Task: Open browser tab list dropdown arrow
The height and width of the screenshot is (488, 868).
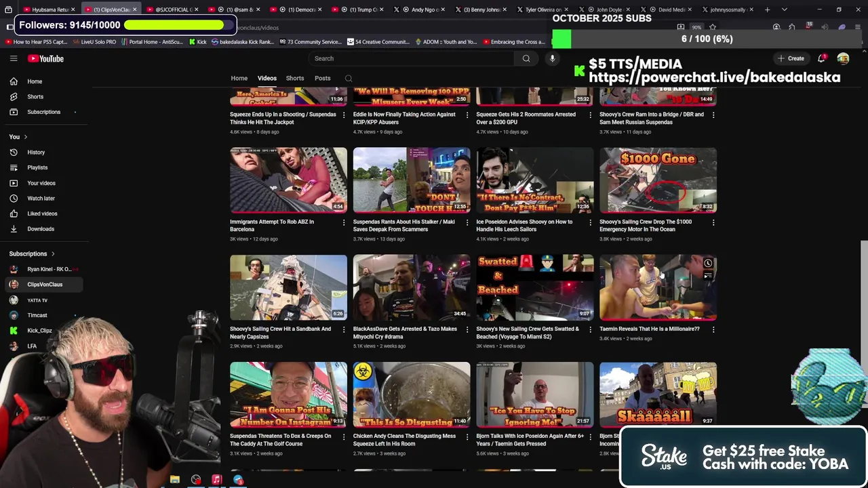Action: [785, 9]
